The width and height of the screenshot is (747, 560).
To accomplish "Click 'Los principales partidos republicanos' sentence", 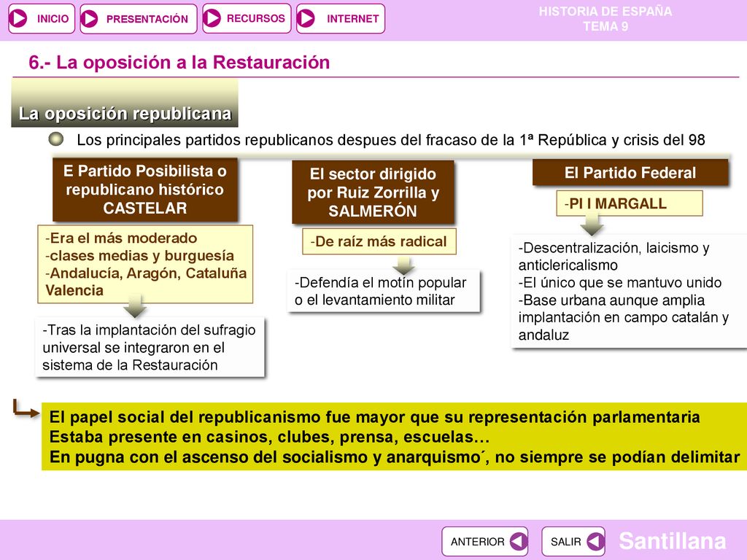I will pos(391,140).
